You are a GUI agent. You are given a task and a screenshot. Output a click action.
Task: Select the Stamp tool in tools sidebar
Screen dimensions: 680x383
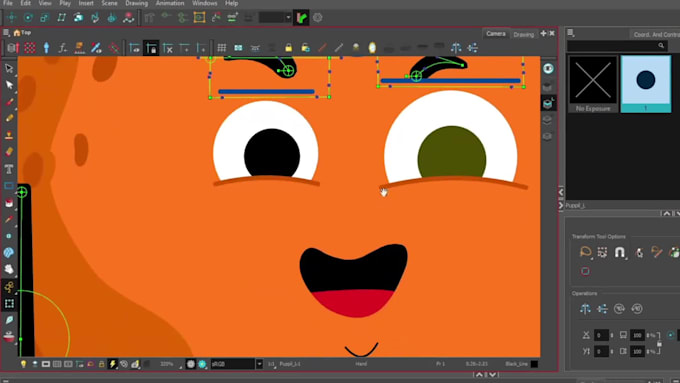[x=9, y=135]
